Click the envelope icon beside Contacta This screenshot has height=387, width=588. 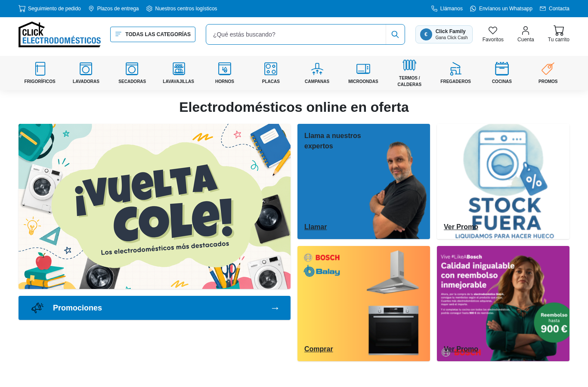click(543, 9)
